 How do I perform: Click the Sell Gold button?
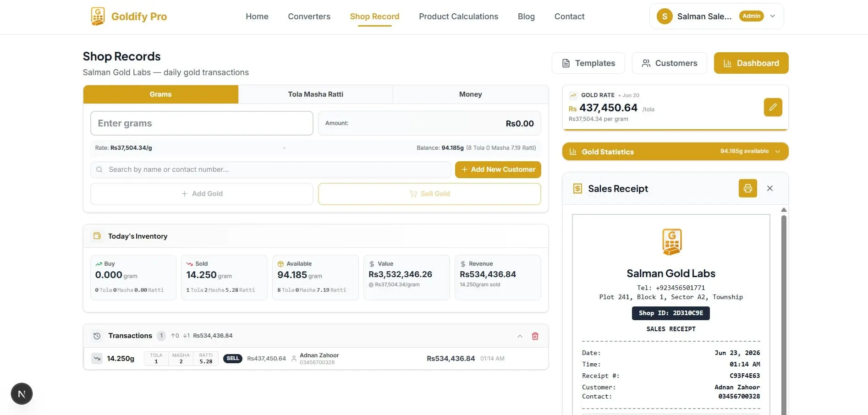point(429,194)
